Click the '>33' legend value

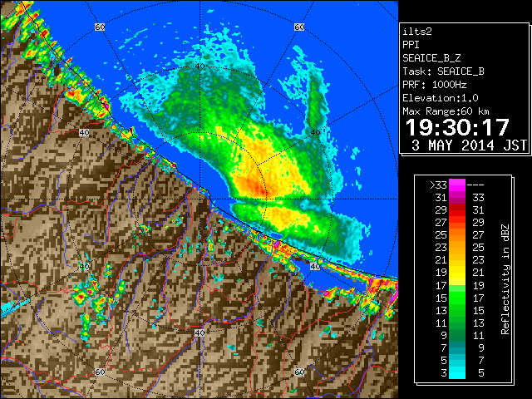438,185
